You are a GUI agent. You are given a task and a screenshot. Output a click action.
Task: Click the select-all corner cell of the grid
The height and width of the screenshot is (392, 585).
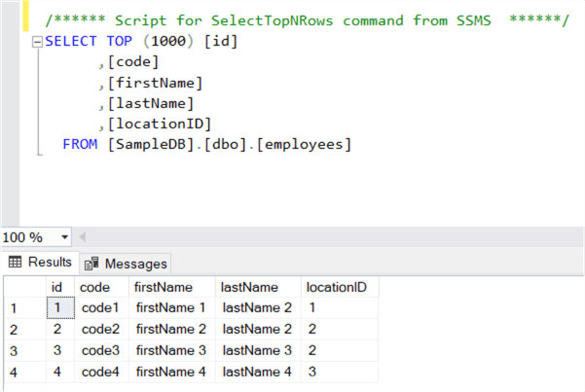point(23,287)
